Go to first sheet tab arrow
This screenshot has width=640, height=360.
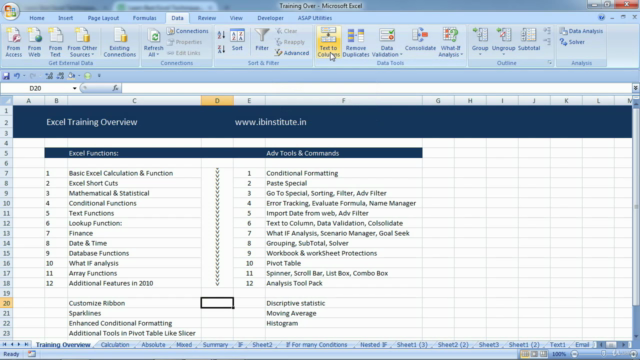point(4,345)
